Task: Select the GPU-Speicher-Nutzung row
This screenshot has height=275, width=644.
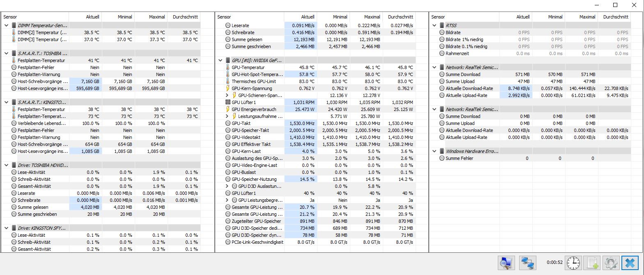Action: pos(316,179)
